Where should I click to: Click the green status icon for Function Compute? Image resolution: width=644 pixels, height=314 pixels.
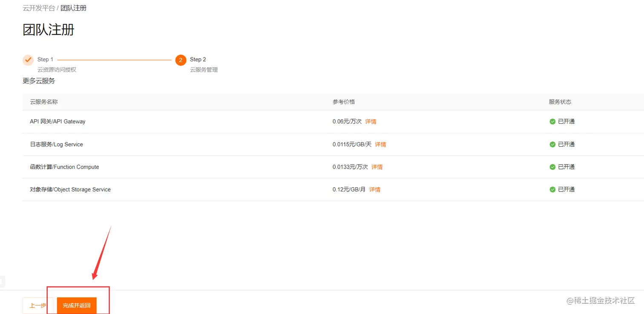[552, 167]
